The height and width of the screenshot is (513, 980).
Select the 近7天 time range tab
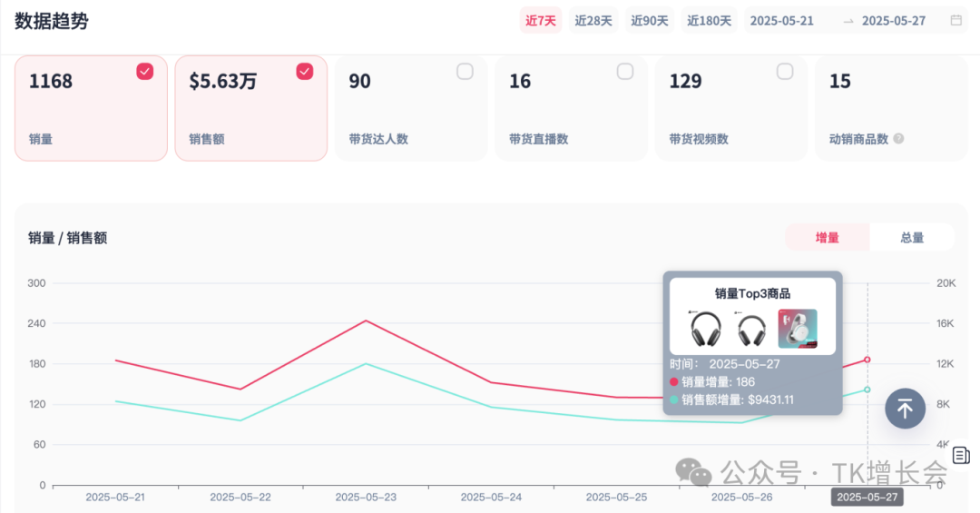pos(541,20)
